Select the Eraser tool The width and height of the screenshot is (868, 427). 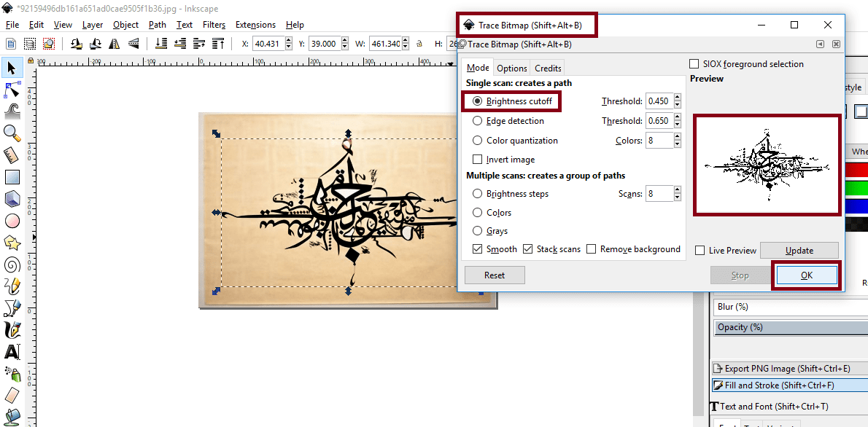[12, 395]
